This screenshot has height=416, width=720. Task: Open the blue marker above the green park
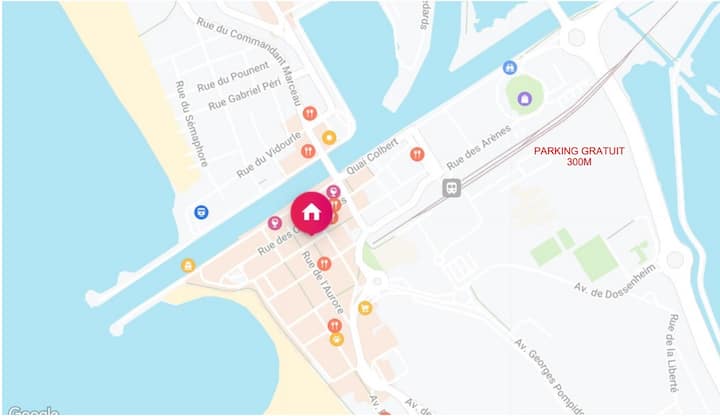point(510,67)
